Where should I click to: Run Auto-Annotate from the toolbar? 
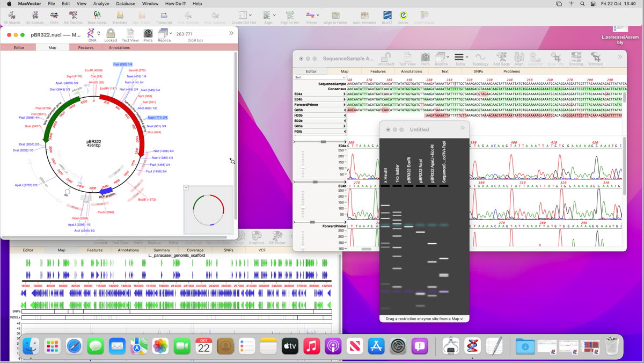pyautogui.click(x=364, y=17)
